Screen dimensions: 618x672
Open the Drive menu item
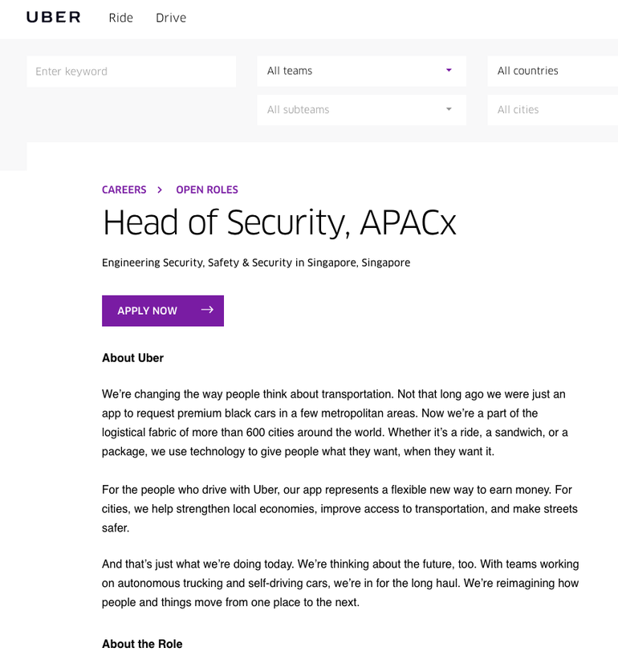coord(171,18)
